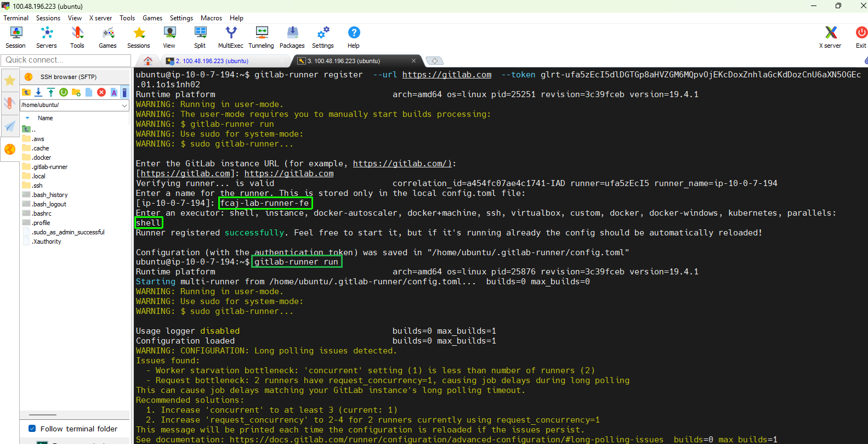The width and height of the screenshot is (868, 444).
Task: Select the .docker folder
Action: 42,158
